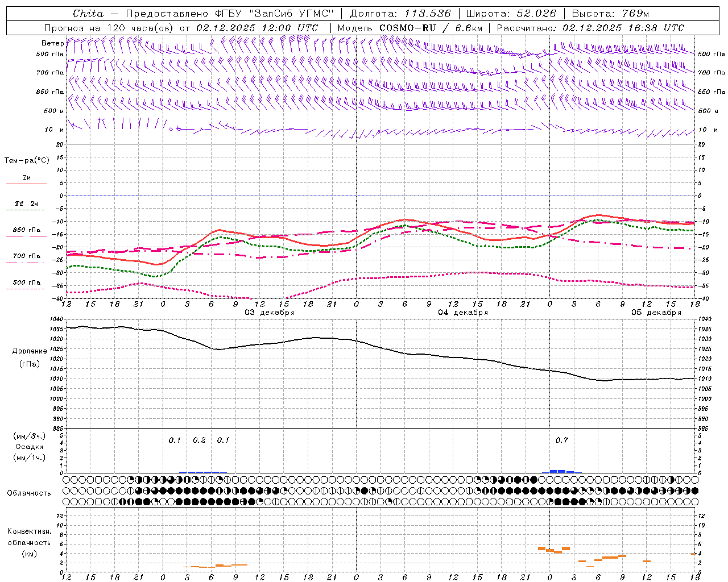Click the "Ветер" wind panel label

52,43
